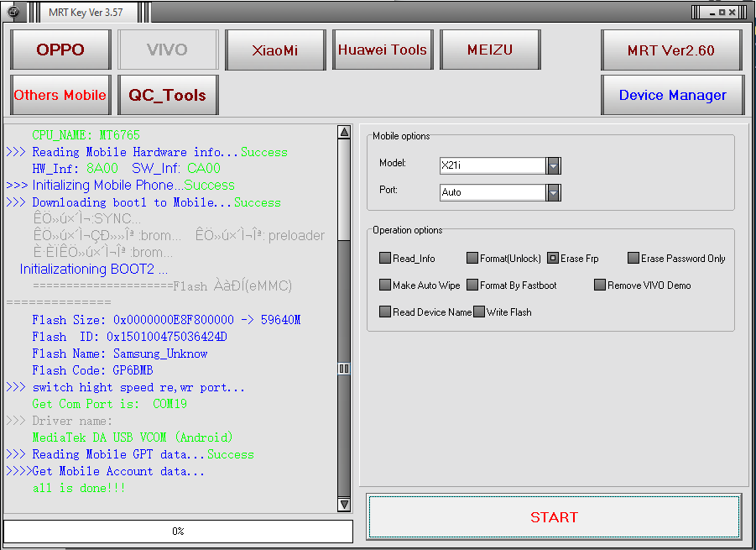Expand the Port dropdown list

553,192
